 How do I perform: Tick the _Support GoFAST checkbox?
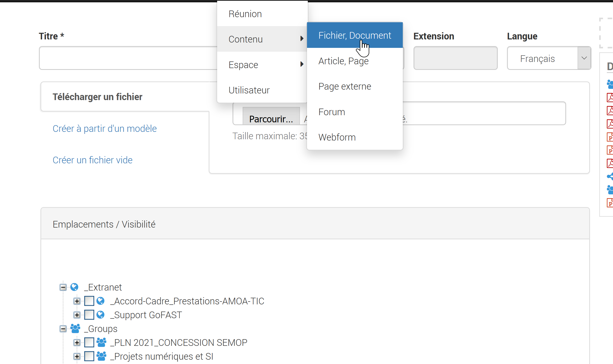pos(89,315)
